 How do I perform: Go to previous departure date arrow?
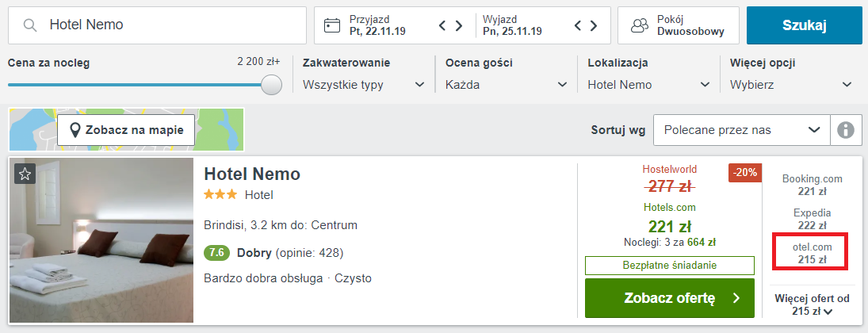pos(578,25)
